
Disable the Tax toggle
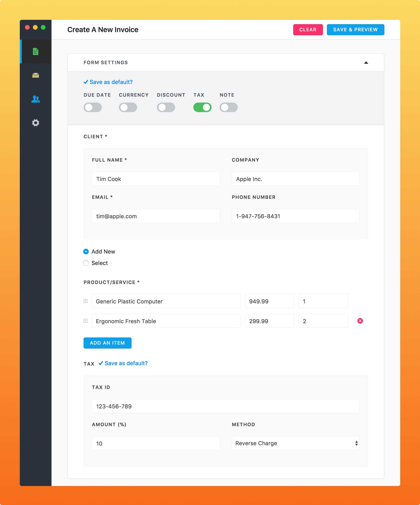click(x=202, y=107)
